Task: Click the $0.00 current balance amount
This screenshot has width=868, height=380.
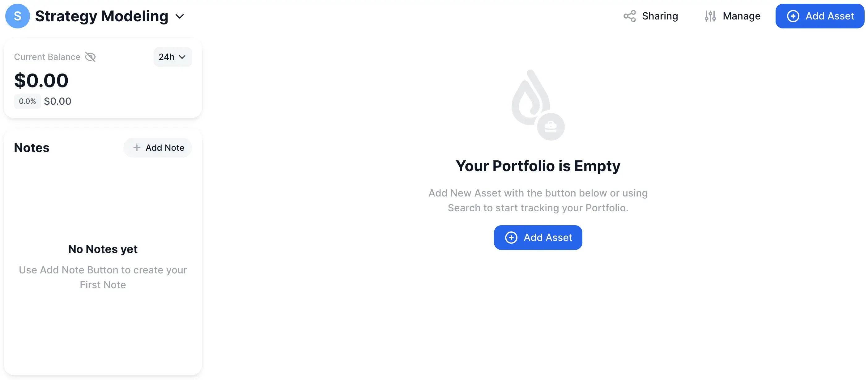Action: tap(41, 80)
